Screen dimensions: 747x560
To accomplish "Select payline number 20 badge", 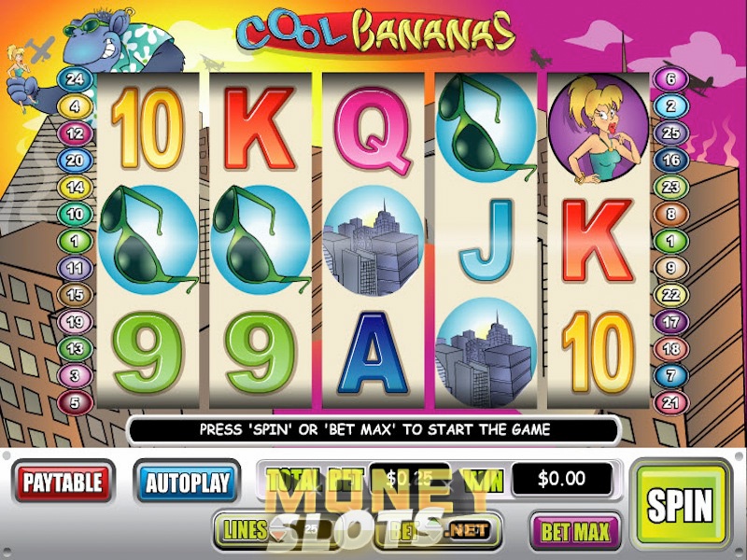I will coord(75,161).
